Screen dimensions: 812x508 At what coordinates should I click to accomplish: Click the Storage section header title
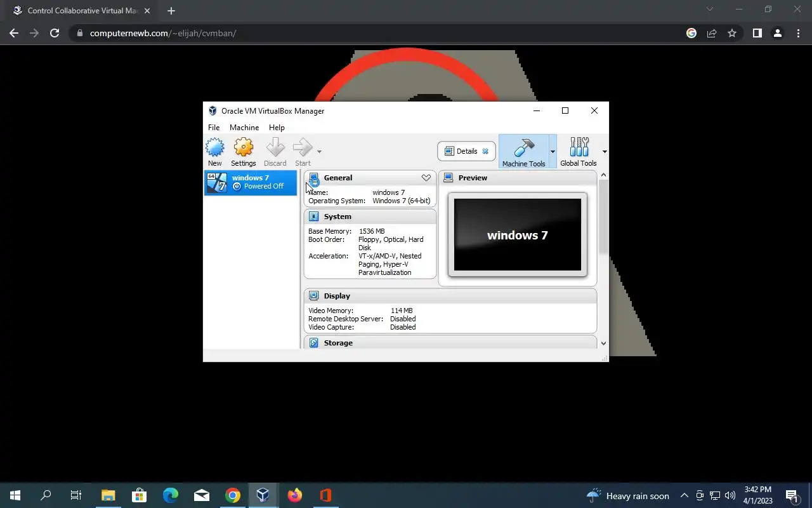(x=338, y=343)
